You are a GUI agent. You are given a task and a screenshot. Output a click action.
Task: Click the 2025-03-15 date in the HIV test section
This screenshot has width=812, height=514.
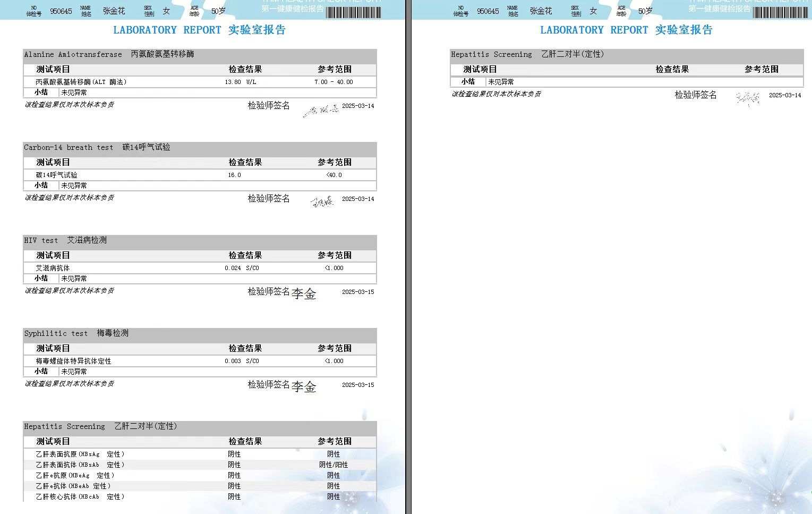(x=358, y=292)
